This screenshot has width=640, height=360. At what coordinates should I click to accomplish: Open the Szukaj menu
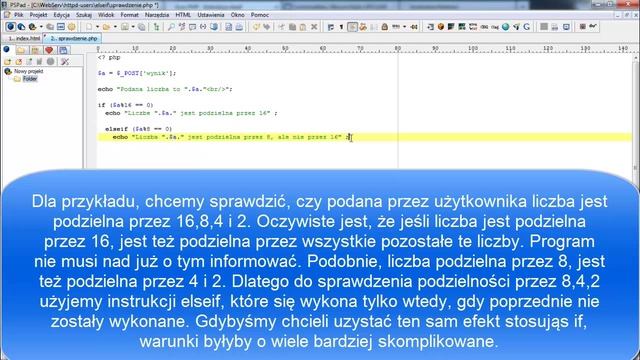84,15
